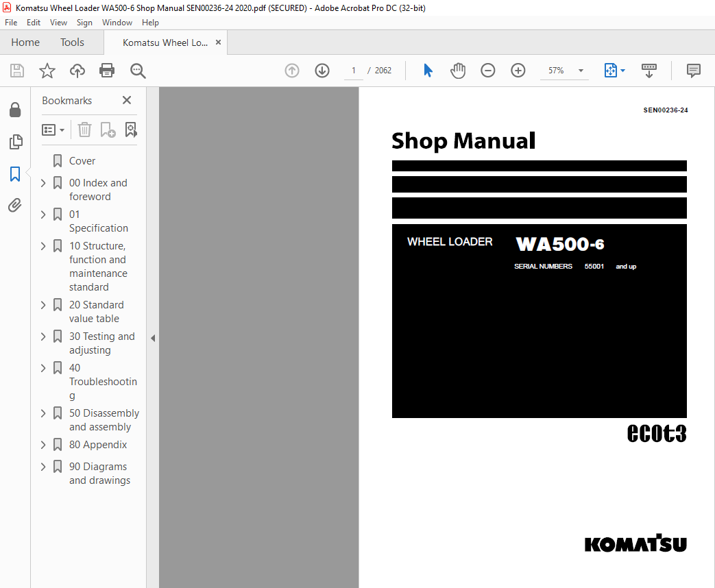Jump to 30 Testing and adjusting
Screen dimensions: 715x588
pyautogui.click(x=101, y=343)
